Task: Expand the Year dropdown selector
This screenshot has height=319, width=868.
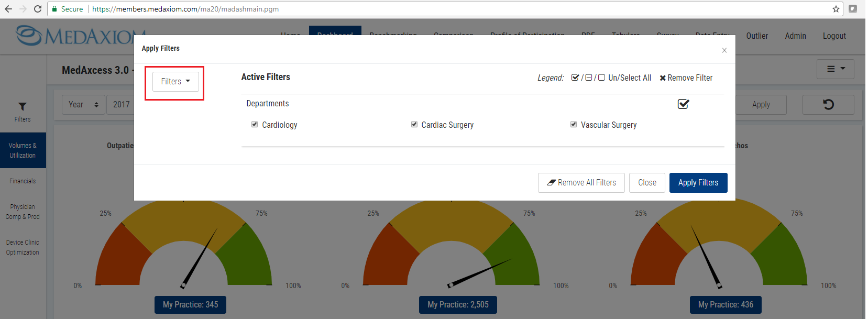Action: [83, 105]
